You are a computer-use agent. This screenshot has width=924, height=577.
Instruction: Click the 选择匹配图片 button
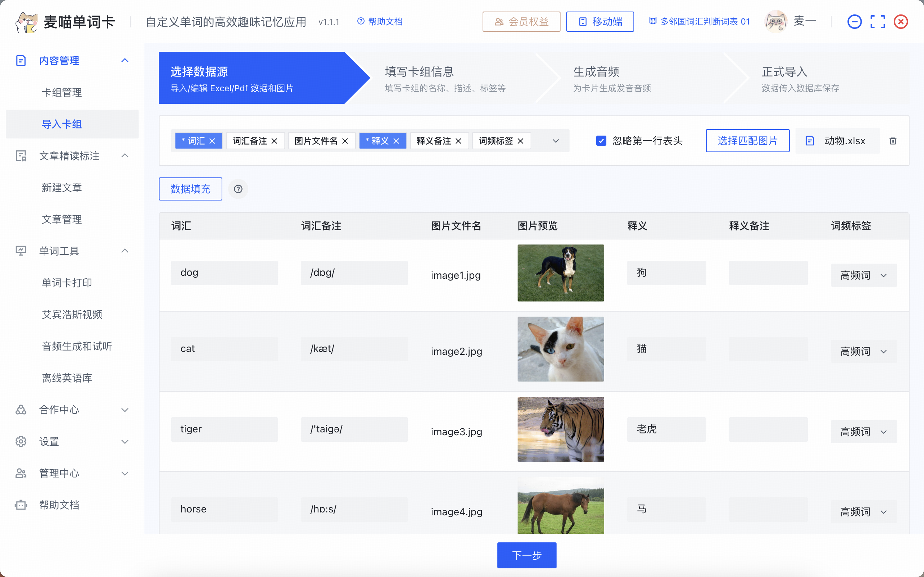[x=747, y=140]
